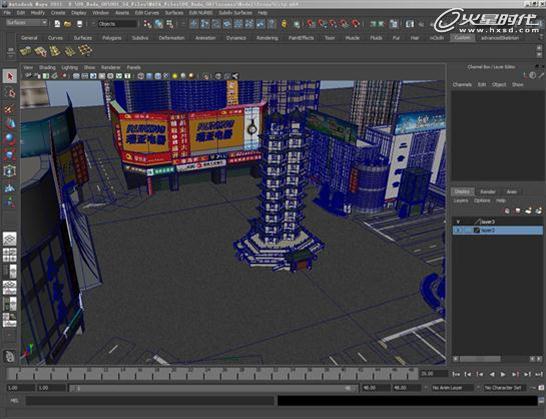Click Save Scene icon

click(79, 24)
